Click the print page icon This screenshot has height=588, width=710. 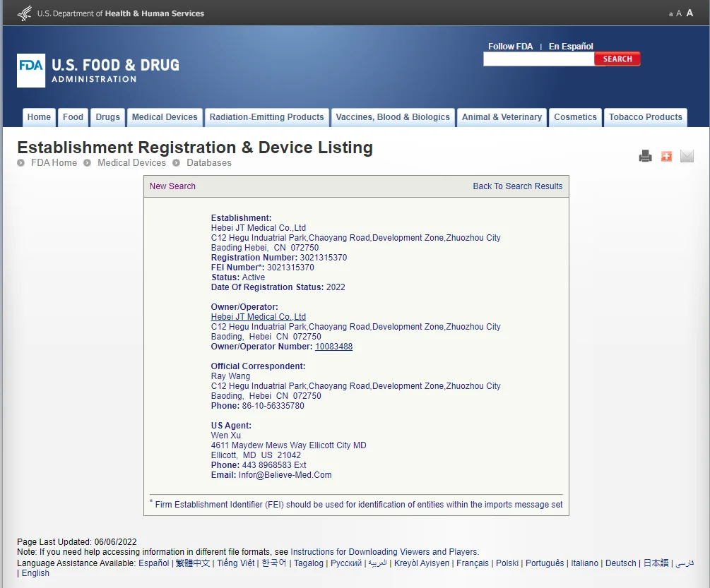[645, 156]
